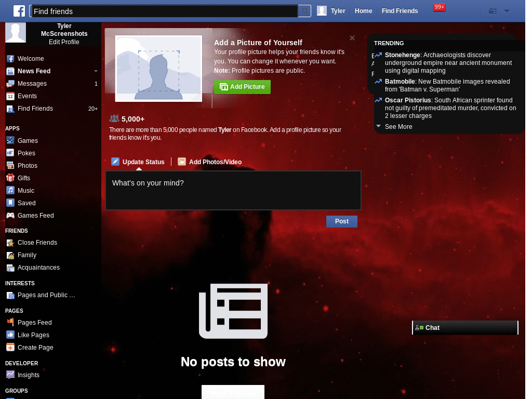Click the Like Pages thumbs-up icon

10,335
